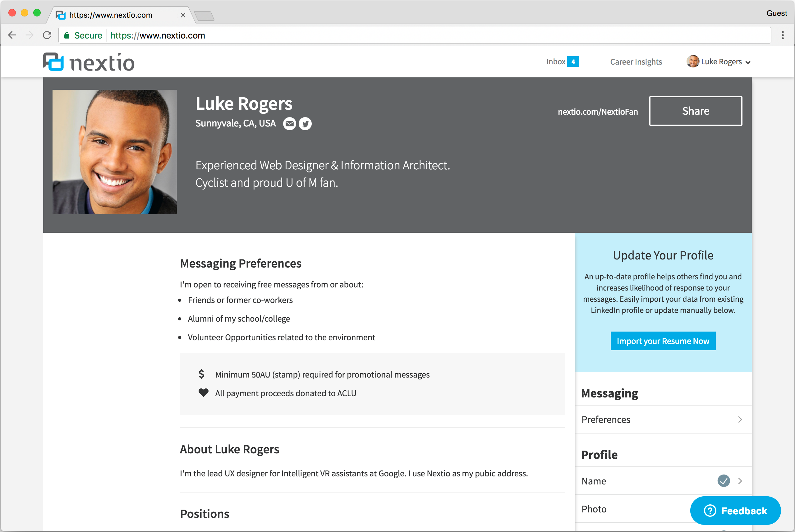Open nextio.com/NextioFan profile link

pos(598,112)
